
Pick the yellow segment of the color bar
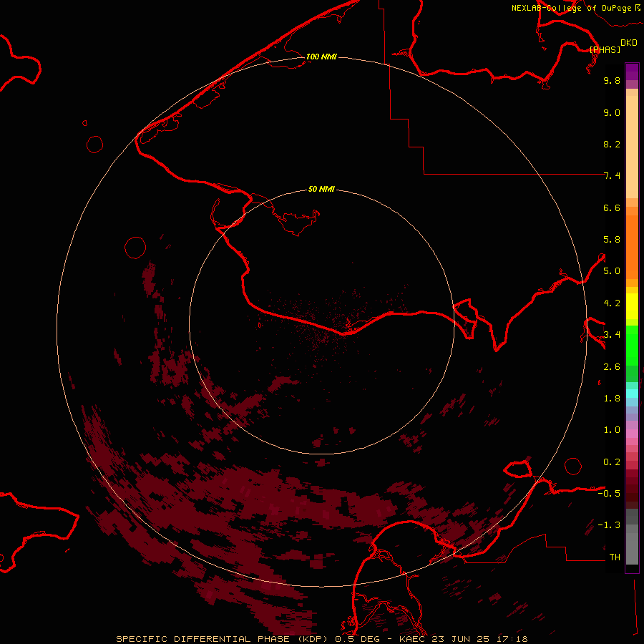click(632, 306)
